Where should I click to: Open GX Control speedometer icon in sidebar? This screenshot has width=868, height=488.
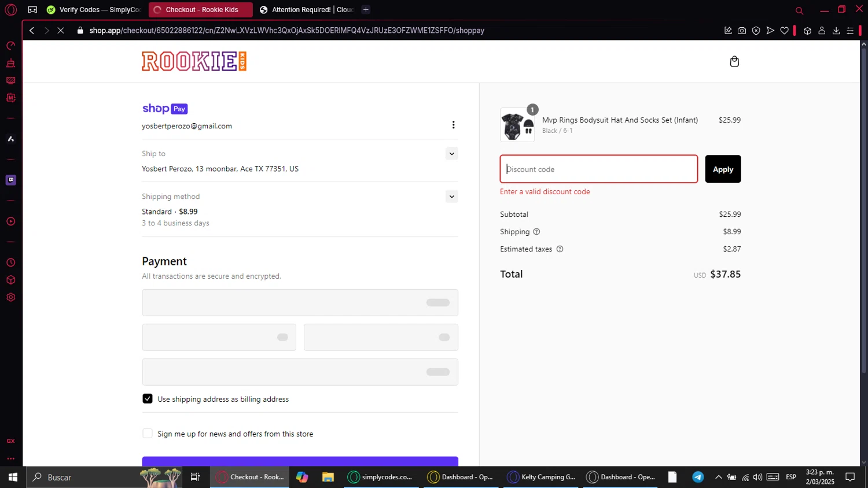pyautogui.click(x=10, y=46)
